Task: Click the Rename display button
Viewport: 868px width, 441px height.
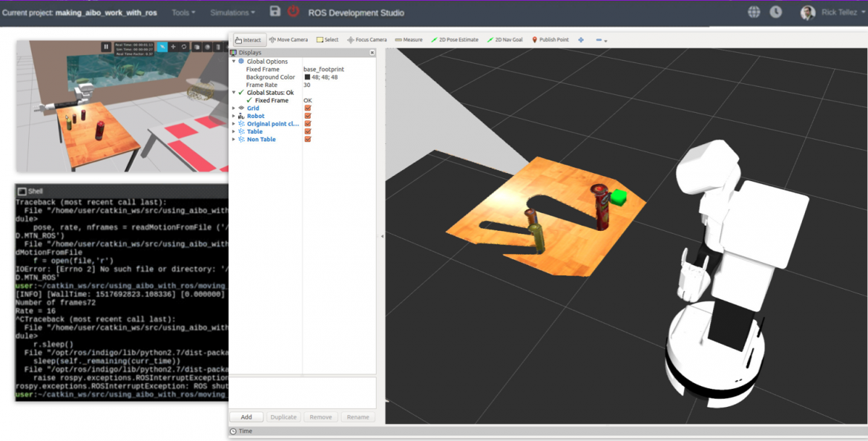Action: click(x=358, y=417)
